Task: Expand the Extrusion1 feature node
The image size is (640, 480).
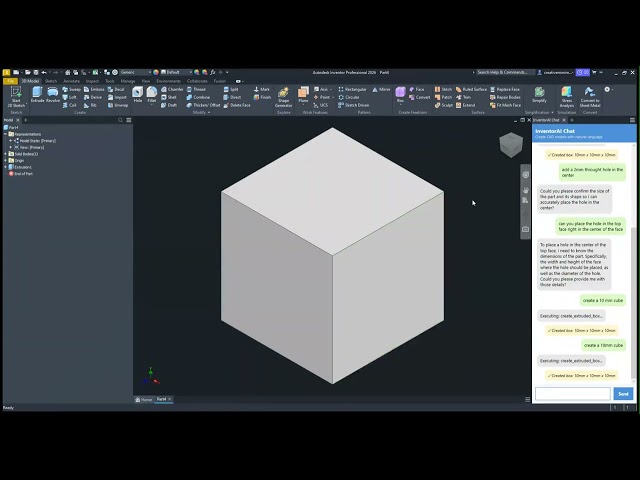Action: [x=5, y=167]
